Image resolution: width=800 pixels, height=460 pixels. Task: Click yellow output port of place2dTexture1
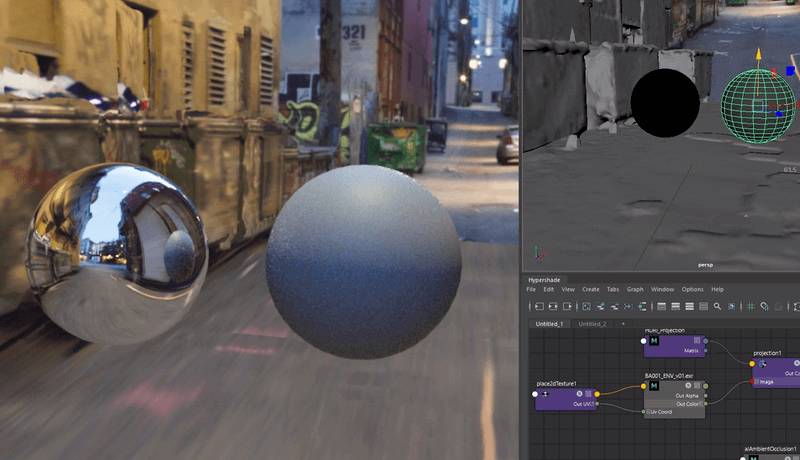click(x=597, y=394)
